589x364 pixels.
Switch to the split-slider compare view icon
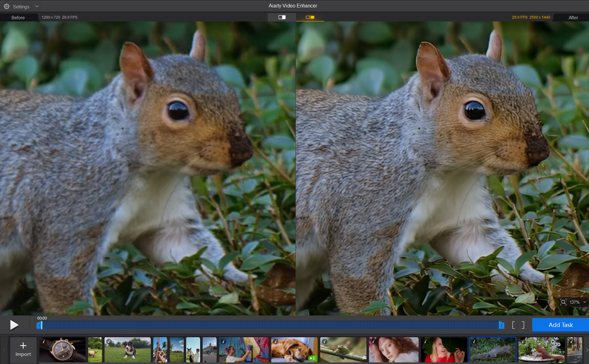click(282, 17)
